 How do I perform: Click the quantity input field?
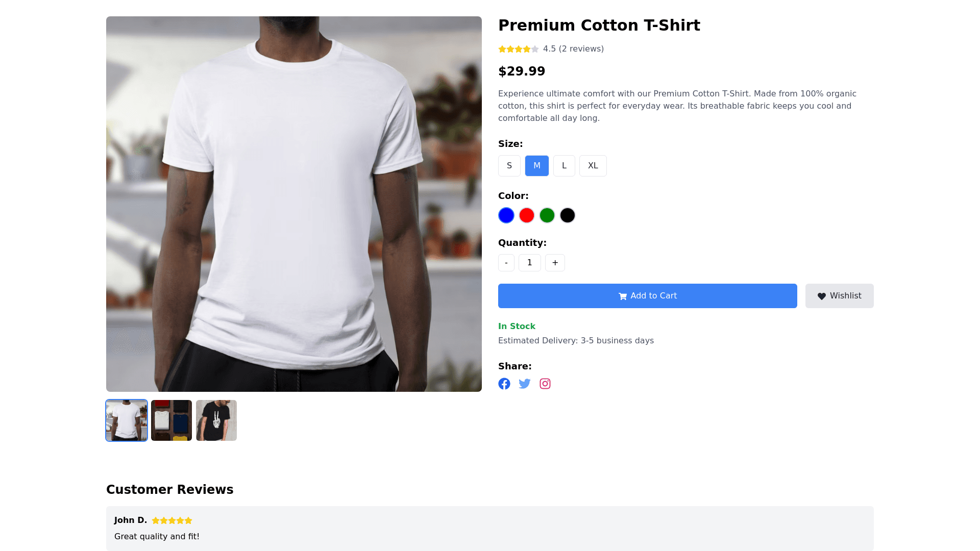pyautogui.click(x=530, y=263)
